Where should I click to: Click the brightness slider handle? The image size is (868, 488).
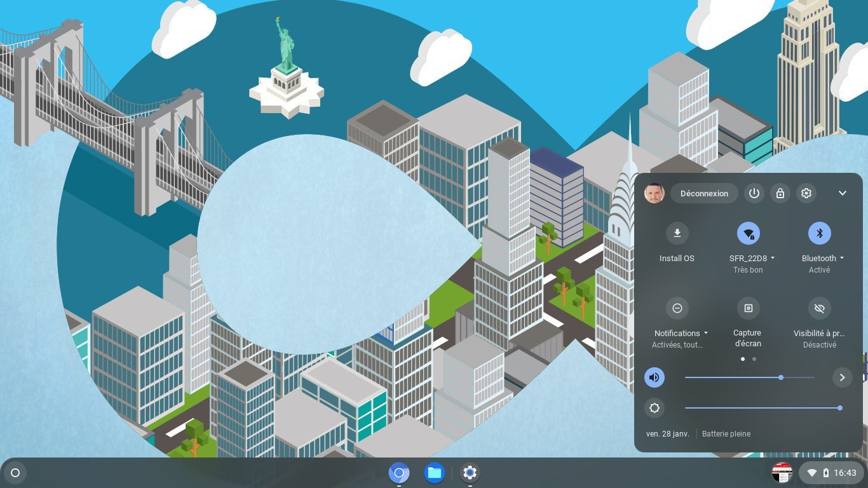click(840, 408)
